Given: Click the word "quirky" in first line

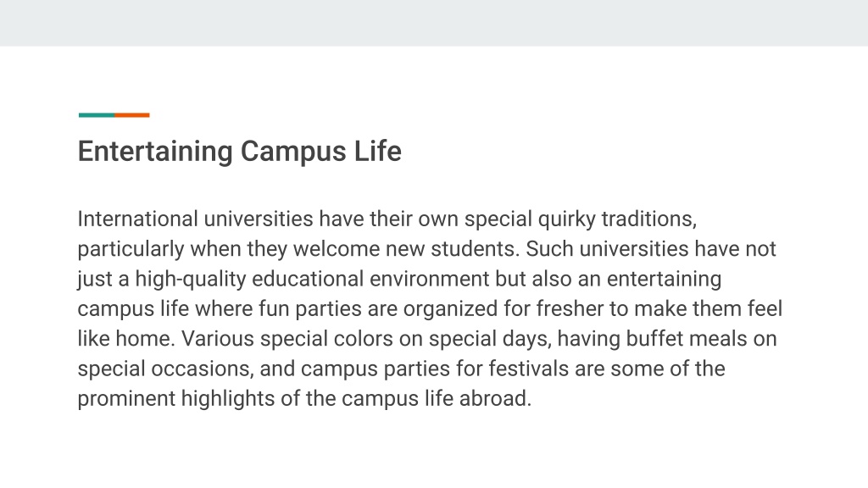Looking at the screenshot, I should [567, 220].
